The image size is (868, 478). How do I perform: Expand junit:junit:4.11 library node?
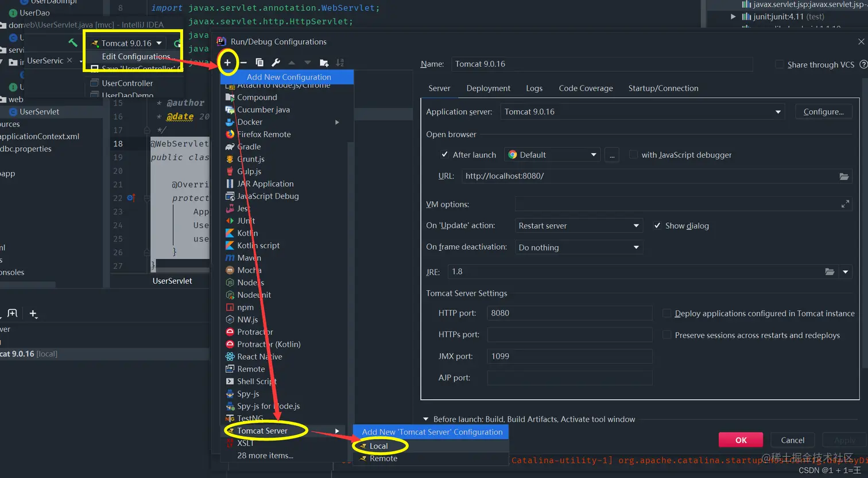click(733, 17)
